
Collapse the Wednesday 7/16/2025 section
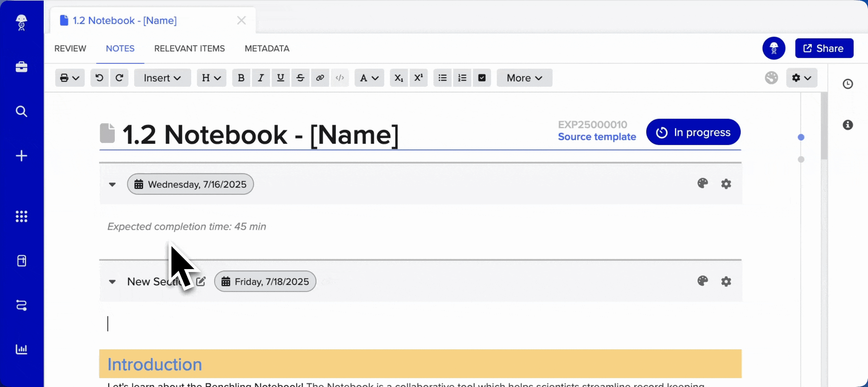pos(112,185)
